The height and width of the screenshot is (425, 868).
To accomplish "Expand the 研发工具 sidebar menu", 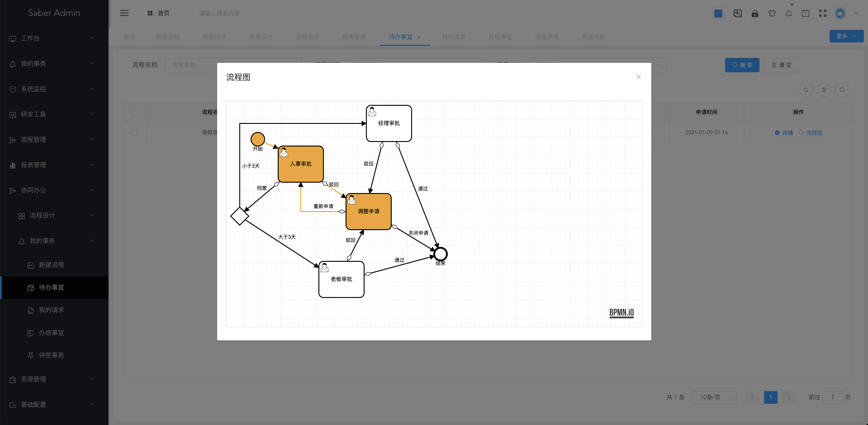I will pos(54,114).
